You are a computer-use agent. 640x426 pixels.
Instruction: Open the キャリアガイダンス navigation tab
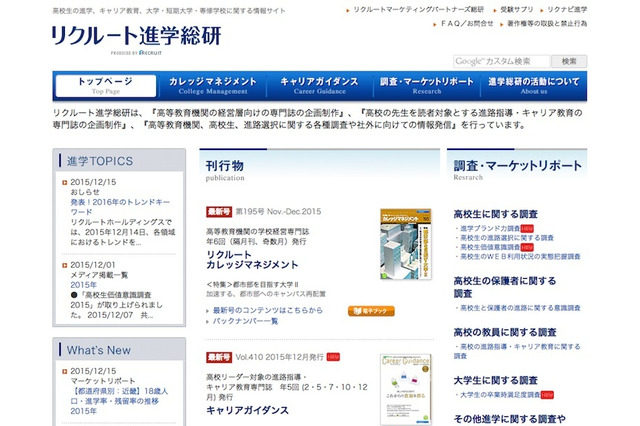(320, 86)
